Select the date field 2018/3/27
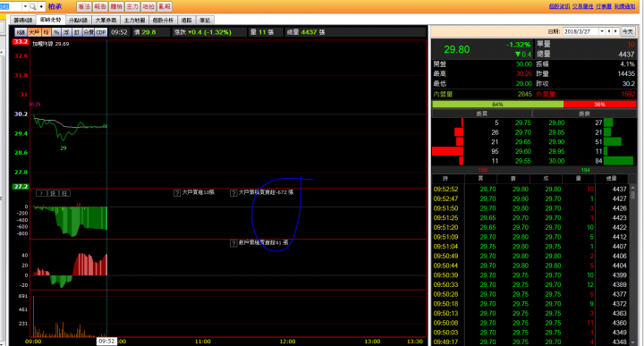 pyautogui.click(x=580, y=31)
